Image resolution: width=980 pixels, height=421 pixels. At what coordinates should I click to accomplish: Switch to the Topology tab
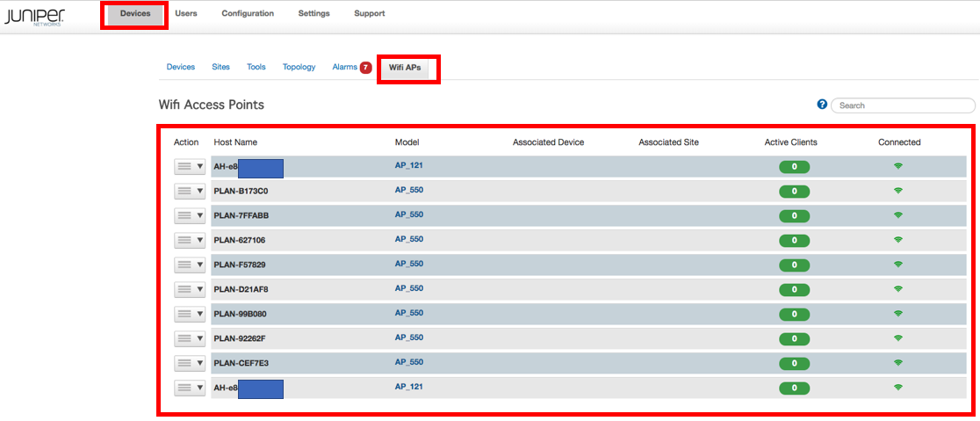(x=299, y=68)
